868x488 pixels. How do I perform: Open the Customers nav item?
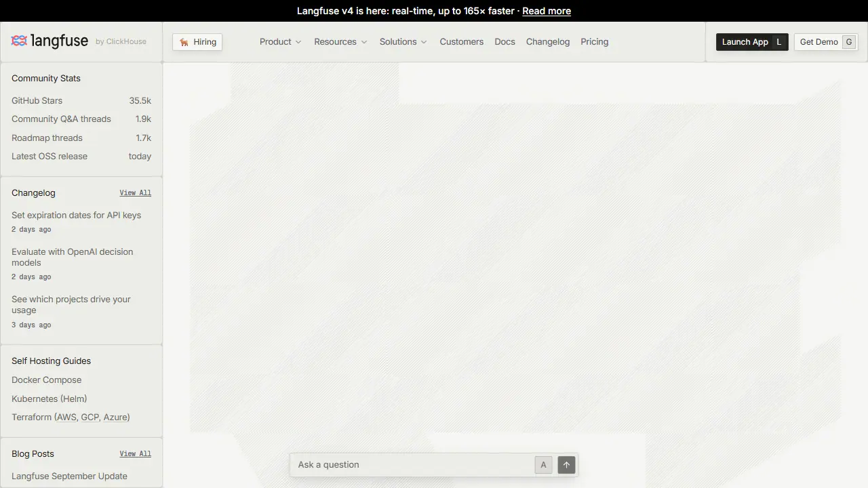pos(461,42)
